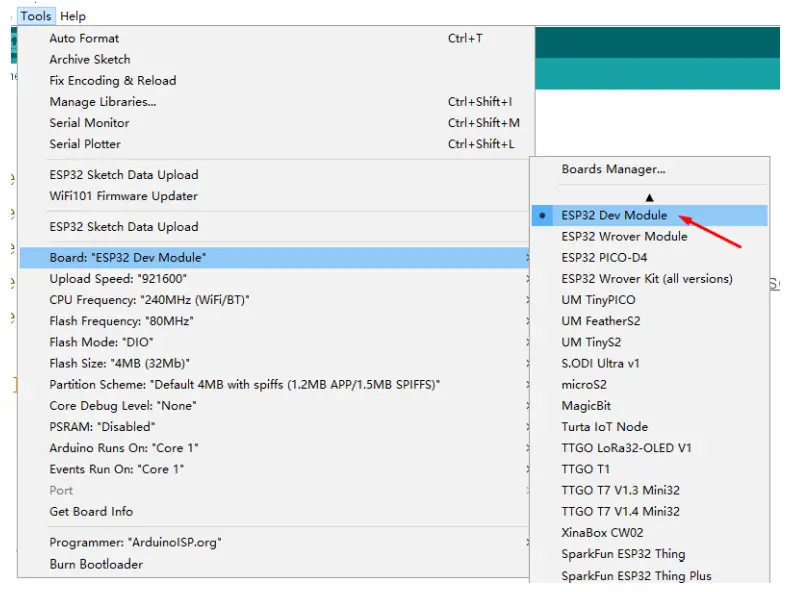Select ESP32 Dev Module radio option
Image resolution: width=790 pixels, height=592 pixels.
(x=614, y=215)
